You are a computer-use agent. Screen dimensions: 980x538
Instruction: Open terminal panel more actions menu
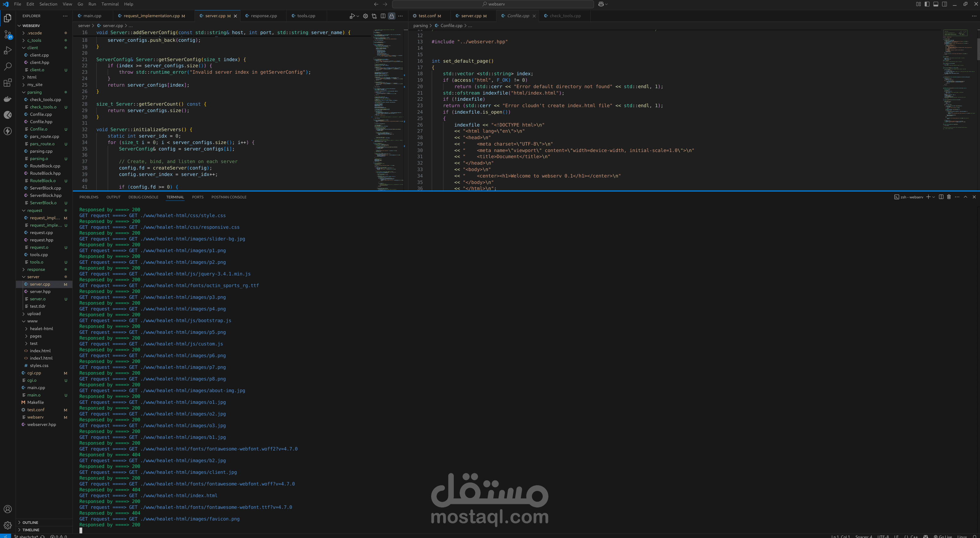[x=957, y=197]
